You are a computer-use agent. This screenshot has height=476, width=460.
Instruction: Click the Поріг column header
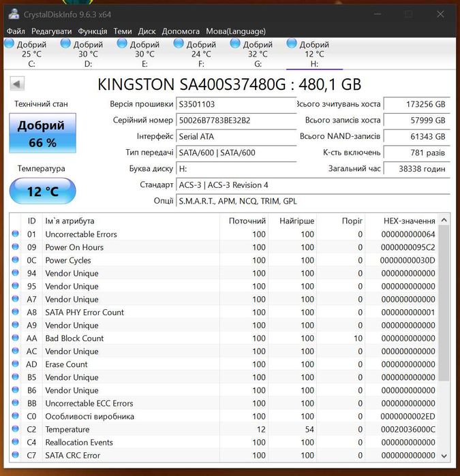tap(341, 221)
